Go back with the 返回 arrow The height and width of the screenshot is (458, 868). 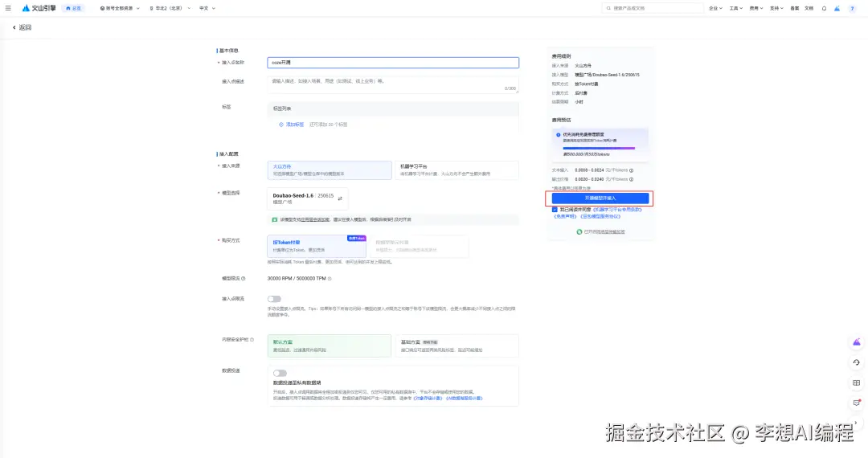[x=23, y=27]
